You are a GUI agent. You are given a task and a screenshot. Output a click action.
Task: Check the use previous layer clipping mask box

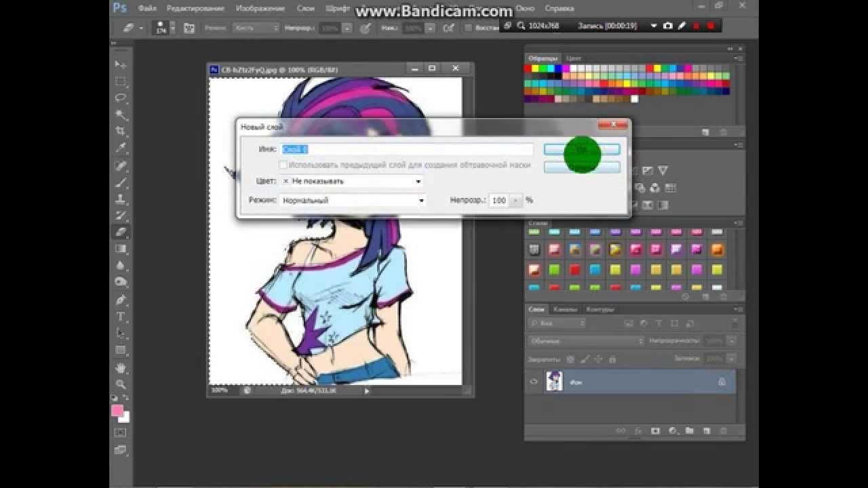pyautogui.click(x=283, y=165)
